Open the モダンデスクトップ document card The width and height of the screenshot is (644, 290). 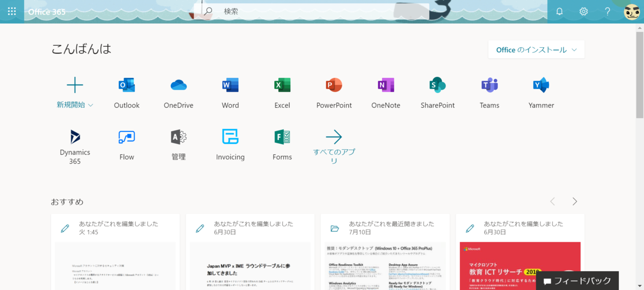[x=385, y=252]
